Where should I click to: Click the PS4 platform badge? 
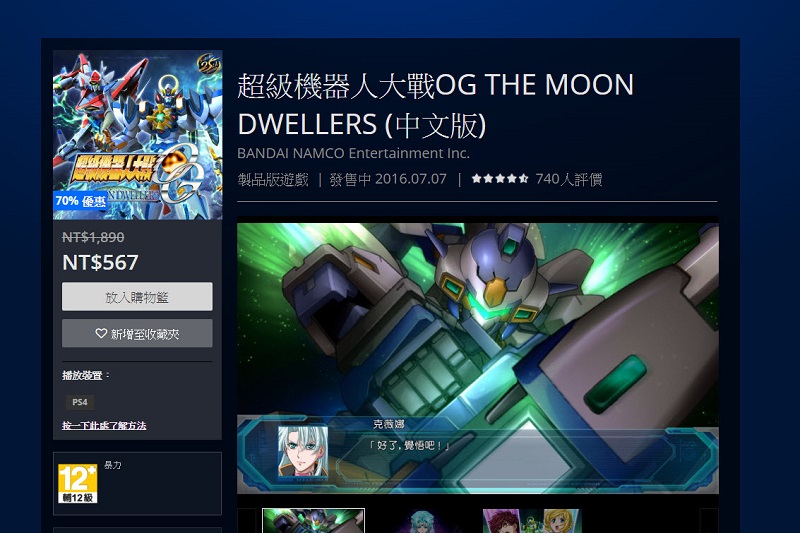(80, 402)
